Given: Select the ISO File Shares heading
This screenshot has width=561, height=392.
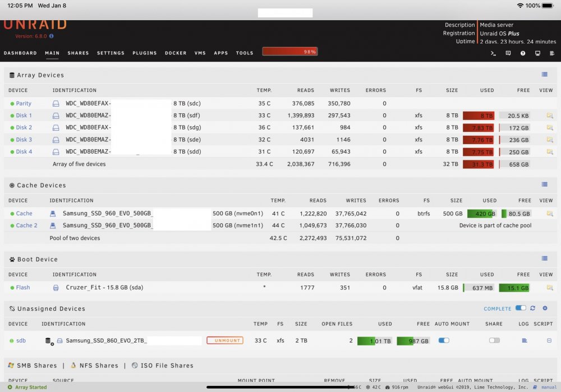Looking at the screenshot, I should (x=167, y=366).
